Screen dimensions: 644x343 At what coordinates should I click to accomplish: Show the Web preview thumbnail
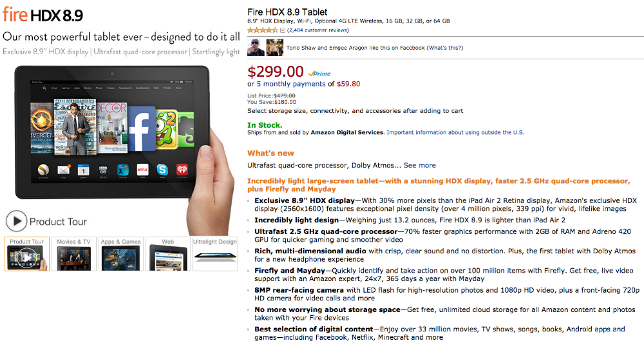click(x=168, y=254)
